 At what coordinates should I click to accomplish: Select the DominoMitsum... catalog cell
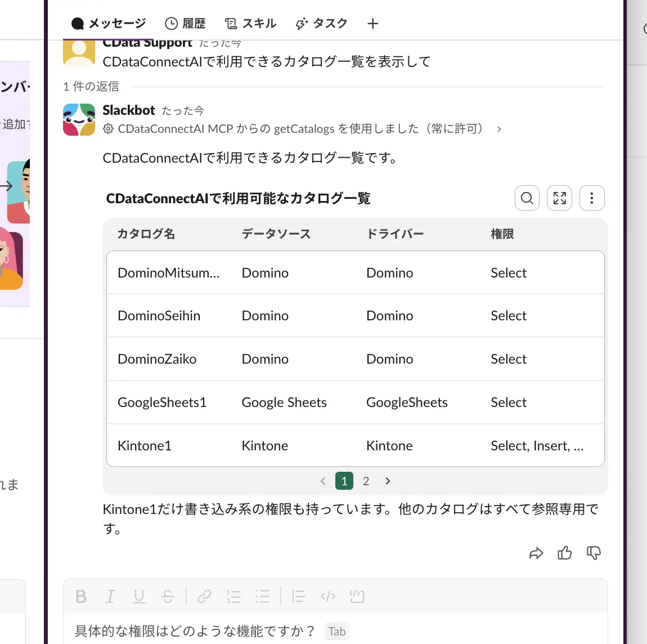(168, 273)
